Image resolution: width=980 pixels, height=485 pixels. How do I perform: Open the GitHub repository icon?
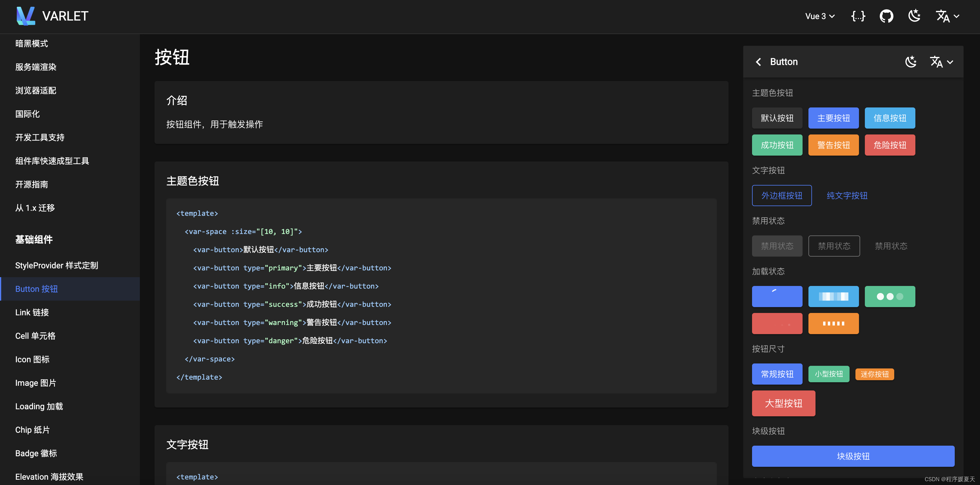click(886, 16)
